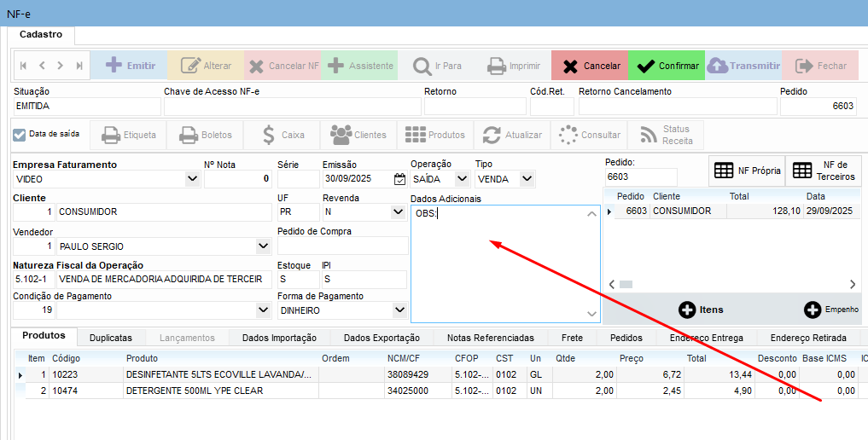Click the Atualizar refresh icon

(x=492, y=135)
